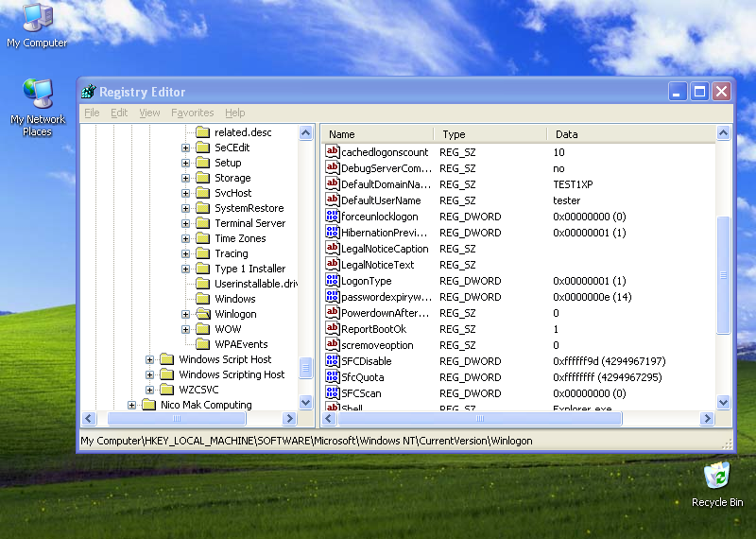This screenshot has width=756, height=539.
Task: Click the tree pane horizontal scroll left arrow
Action: click(x=89, y=418)
